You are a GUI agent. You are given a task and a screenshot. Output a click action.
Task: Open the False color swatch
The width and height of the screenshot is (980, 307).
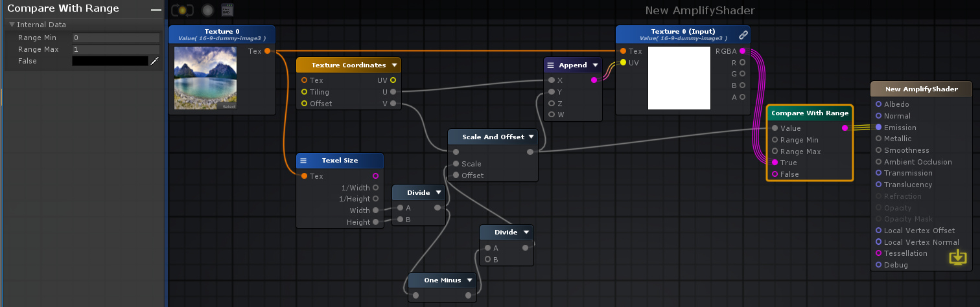(x=110, y=61)
